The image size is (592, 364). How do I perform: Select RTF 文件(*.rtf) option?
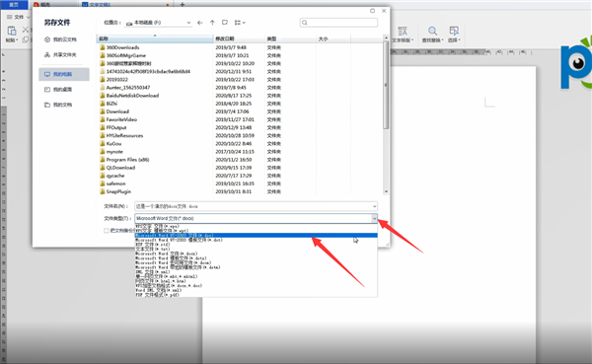pyautogui.click(x=256, y=245)
